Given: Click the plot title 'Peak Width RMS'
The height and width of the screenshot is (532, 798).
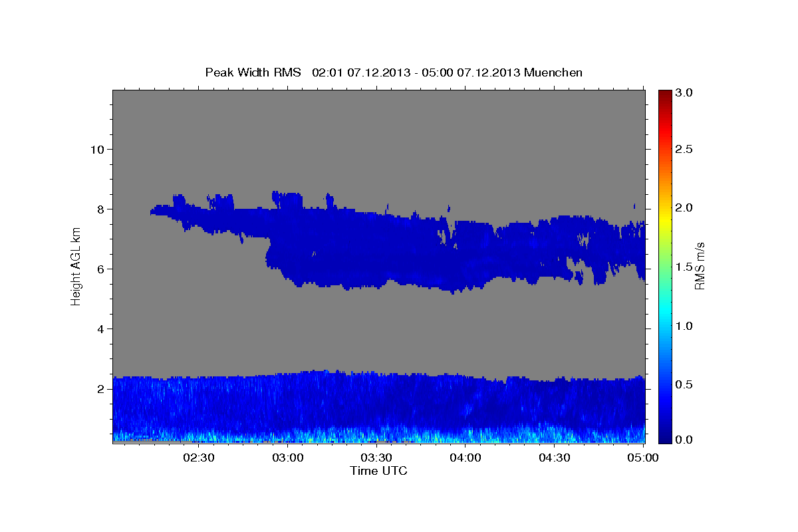Looking at the screenshot, I should 253,72.
